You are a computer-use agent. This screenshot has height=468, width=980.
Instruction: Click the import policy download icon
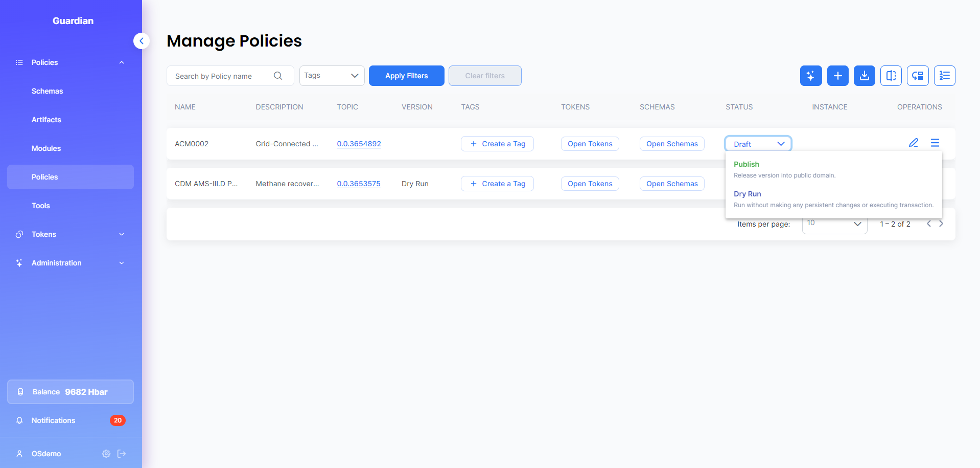pyautogui.click(x=864, y=76)
